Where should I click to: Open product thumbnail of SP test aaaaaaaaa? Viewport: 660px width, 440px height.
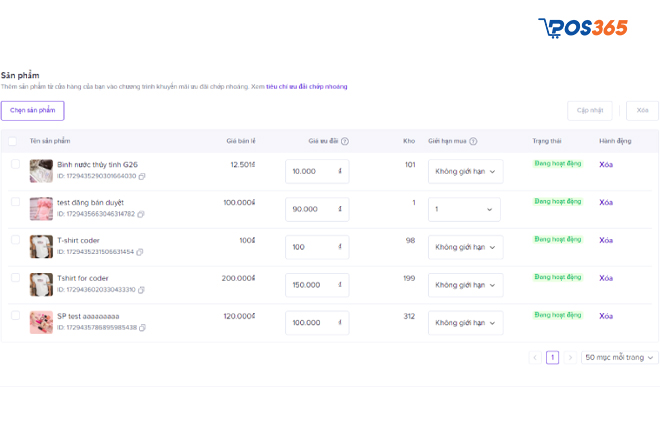(41, 322)
